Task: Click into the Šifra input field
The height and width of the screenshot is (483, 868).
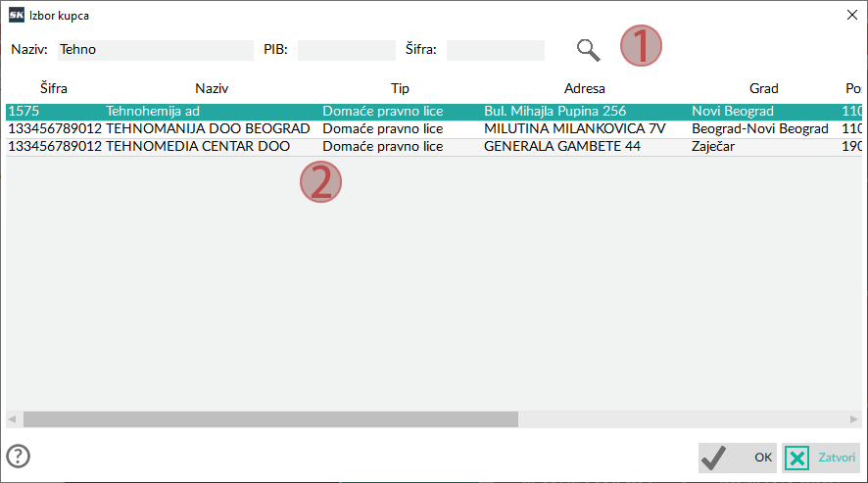Action: [496, 50]
